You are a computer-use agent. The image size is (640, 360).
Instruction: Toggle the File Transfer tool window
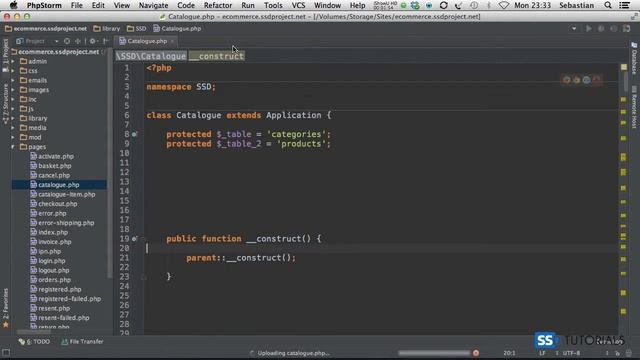click(82, 342)
